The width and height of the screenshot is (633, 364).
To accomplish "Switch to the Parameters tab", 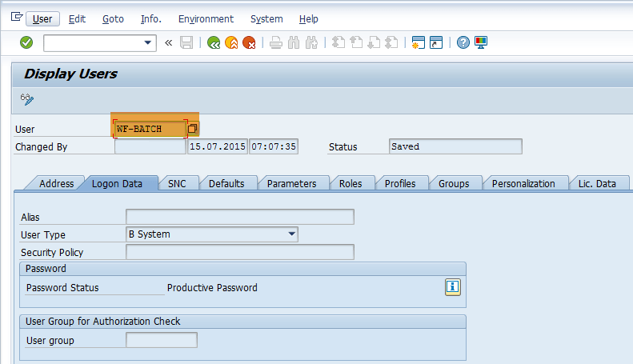I will click(291, 184).
